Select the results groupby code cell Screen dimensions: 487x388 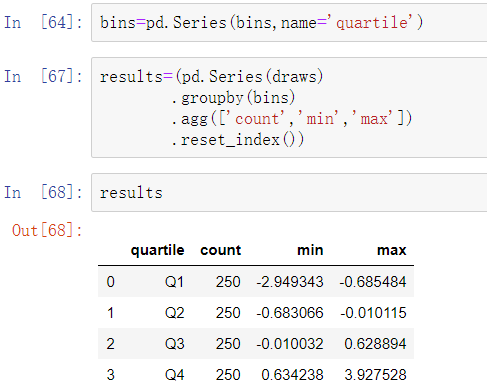coord(289,107)
